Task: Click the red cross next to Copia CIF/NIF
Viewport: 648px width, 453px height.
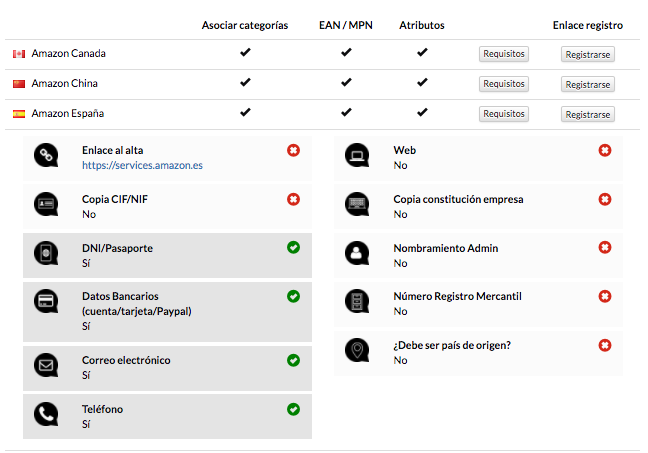Action: click(x=293, y=199)
